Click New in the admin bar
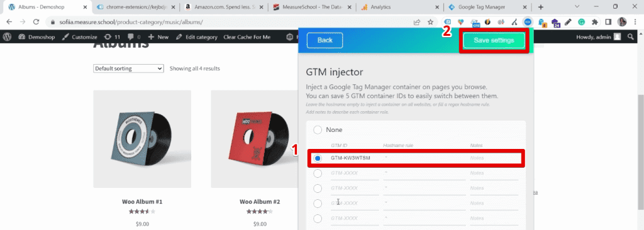 158,37
